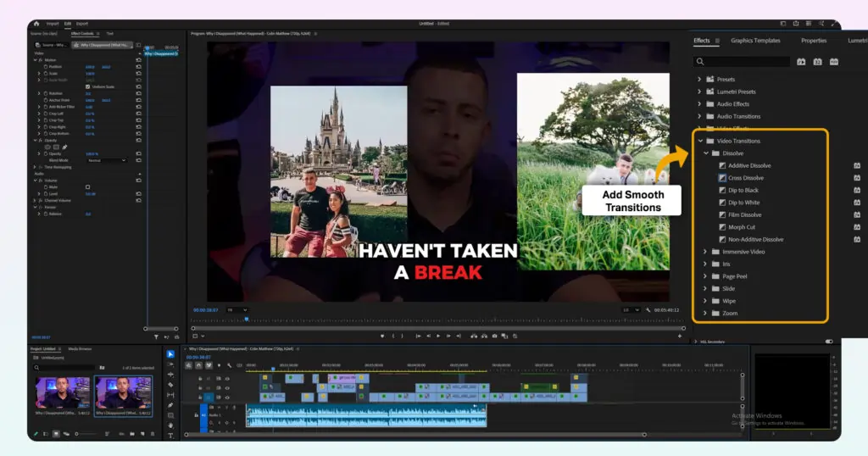Select the Pen tool in the tools panel
Screen dimensions: 868x456
(x=170, y=405)
